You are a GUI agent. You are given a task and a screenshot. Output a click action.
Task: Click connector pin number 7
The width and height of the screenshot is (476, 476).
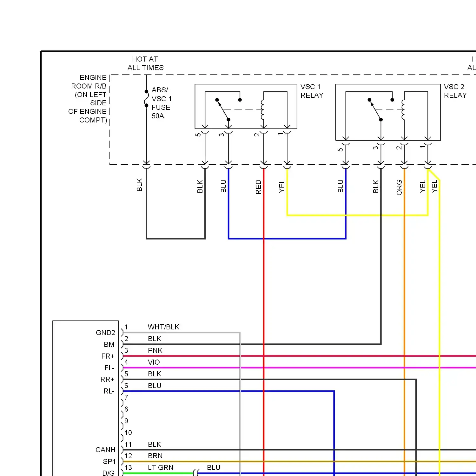(x=126, y=397)
